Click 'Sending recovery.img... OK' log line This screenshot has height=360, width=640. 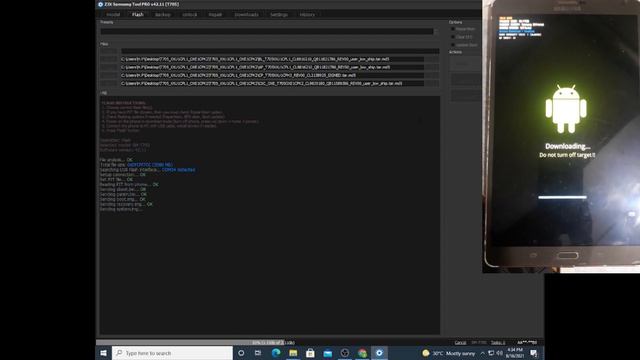[126, 204]
